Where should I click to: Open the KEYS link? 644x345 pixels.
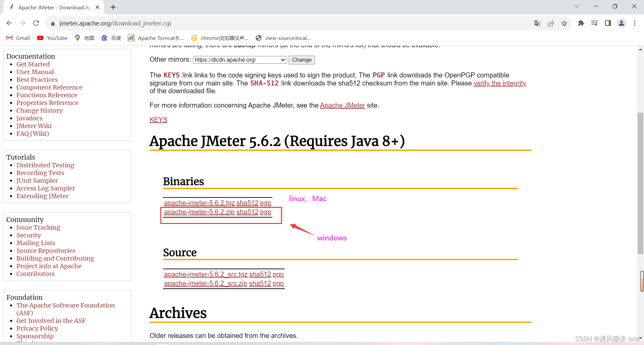(x=158, y=120)
